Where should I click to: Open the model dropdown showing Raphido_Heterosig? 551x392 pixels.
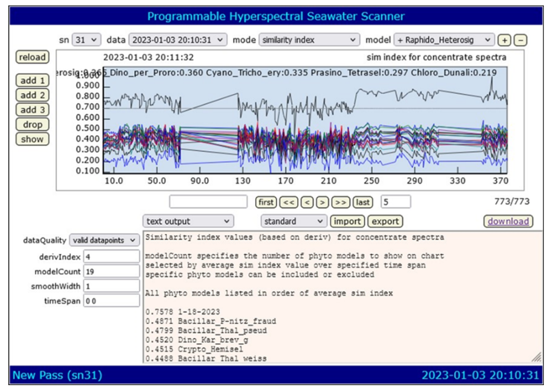pyautogui.click(x=444, y=40)
